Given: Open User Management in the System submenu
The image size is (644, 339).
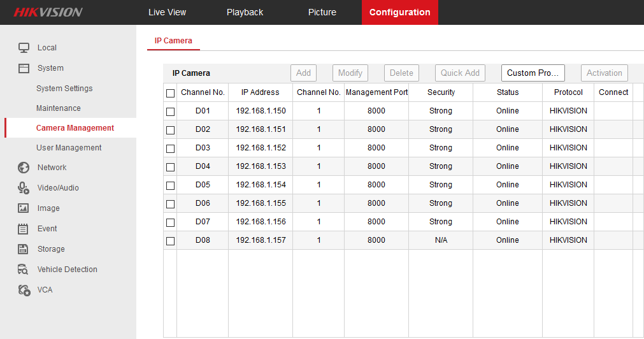Looking at the screenshot, I should [x=69, y=148].
